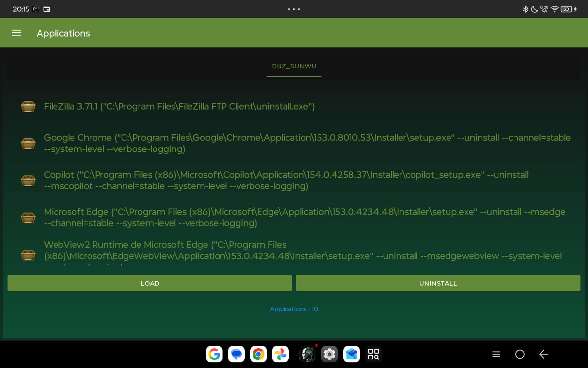This screenshot has width=588, height=368.
Task: Tap the Bluetooth status icon
Action: (x=525, y=9)
